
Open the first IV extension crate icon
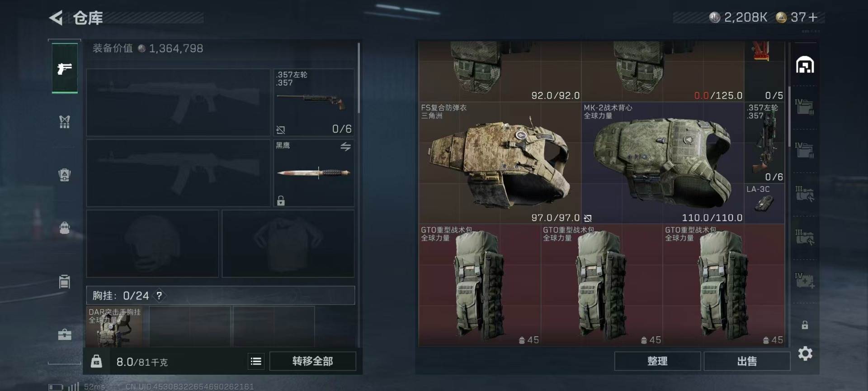click(805, 107)
